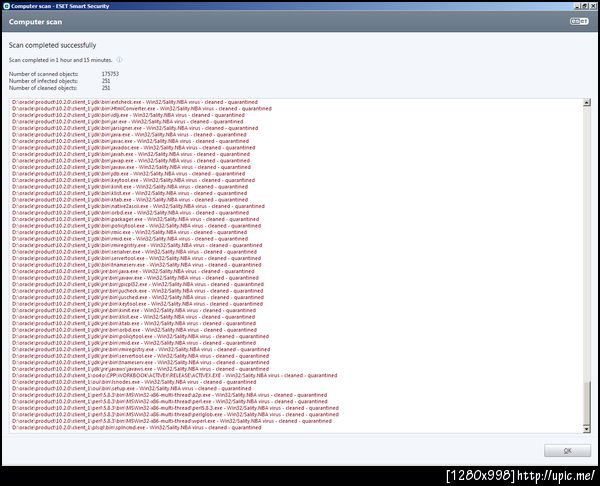This screenshot has width=600, height=486.
Task: Select the javah.exe infection entry
Action: click(x=131, y=154)
